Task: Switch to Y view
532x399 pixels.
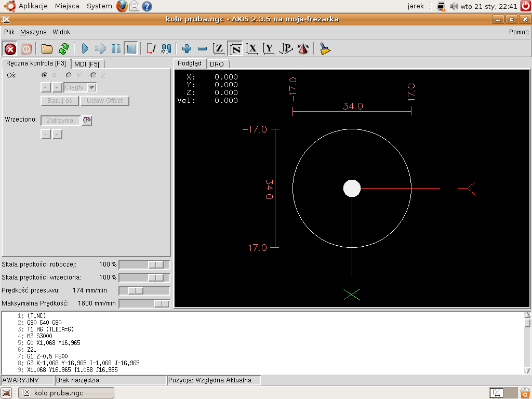Action: point(269,49)
